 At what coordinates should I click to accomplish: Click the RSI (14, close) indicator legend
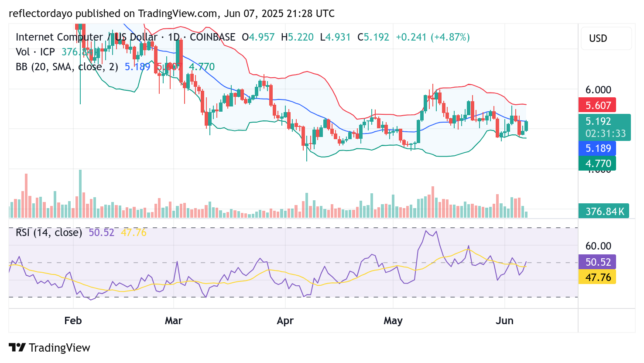click(49, 233)
